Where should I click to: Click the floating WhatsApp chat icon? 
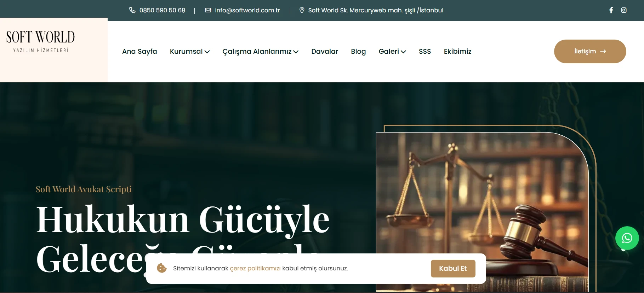coord(627,238)
